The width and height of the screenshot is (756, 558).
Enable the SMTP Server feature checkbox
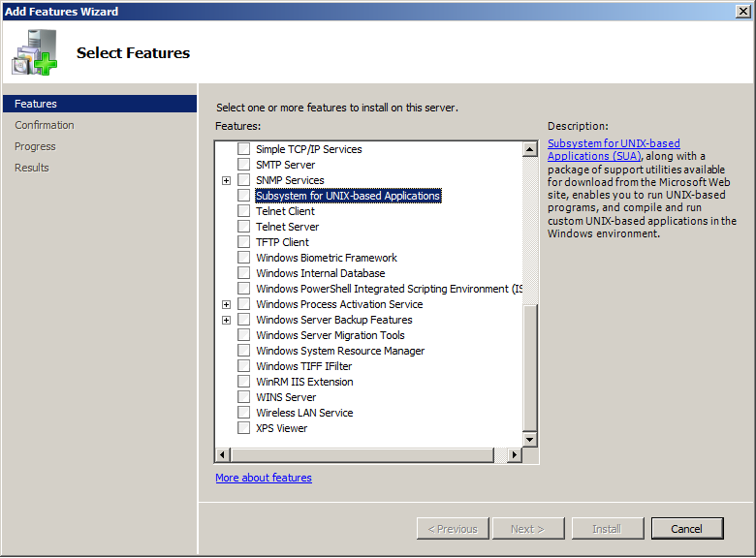coord(244,165)
